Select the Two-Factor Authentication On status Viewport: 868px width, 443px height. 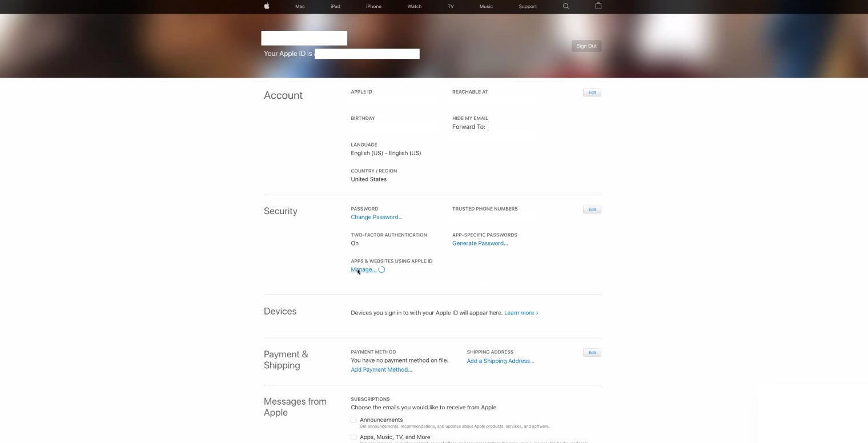pos(355,243)
